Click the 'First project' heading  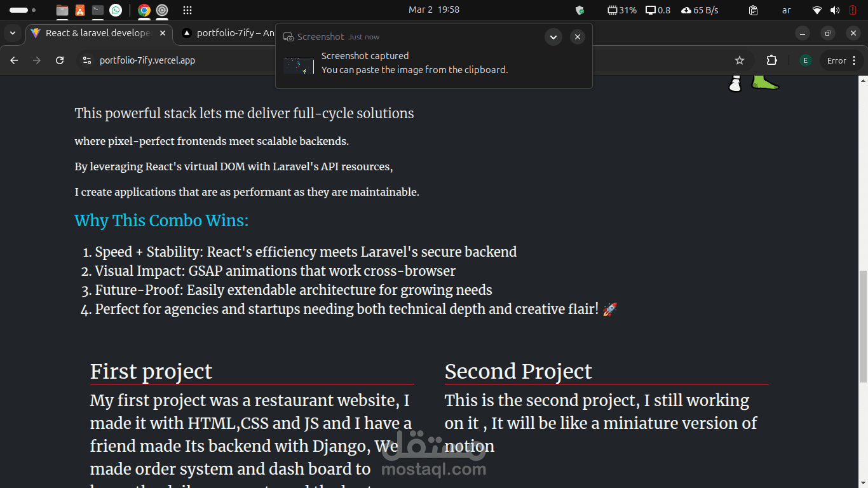pos(151,371)
